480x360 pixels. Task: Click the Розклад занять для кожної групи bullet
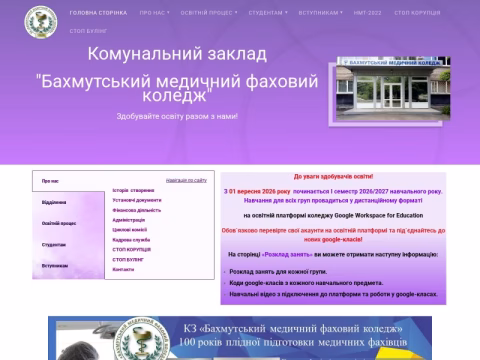pos(278,272)
